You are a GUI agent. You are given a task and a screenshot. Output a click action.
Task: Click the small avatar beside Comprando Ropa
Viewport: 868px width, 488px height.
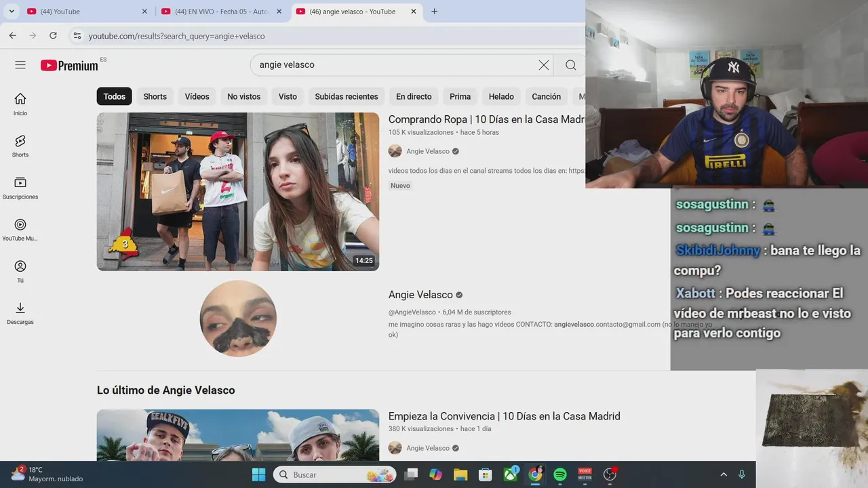coord(395,151)
